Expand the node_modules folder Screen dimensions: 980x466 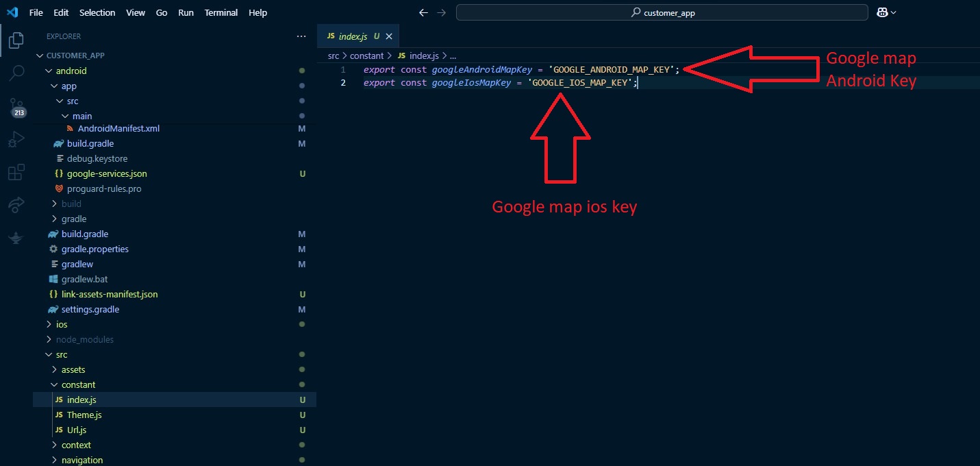(x=84, y=339)
